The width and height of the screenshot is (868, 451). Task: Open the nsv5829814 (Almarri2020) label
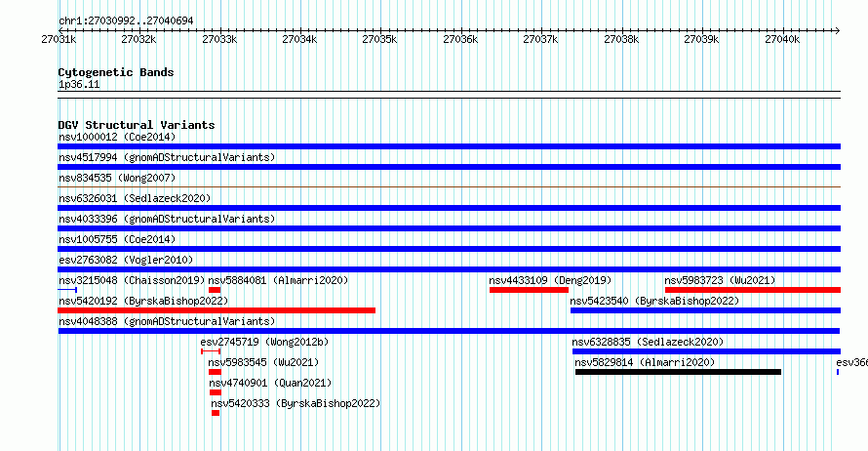(645, 362)
